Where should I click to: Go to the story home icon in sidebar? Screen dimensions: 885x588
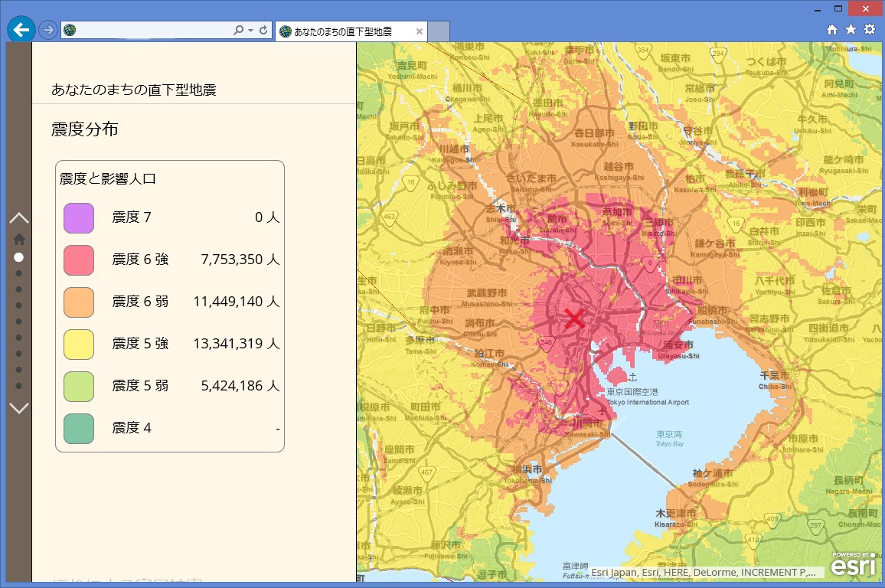[x=19, y=239]
